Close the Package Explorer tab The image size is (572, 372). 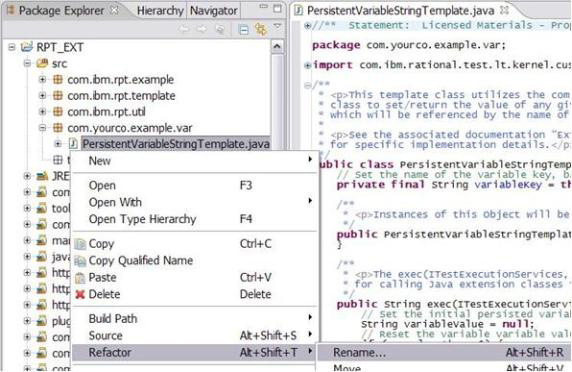pyautogui.click(x=115, y=10)
